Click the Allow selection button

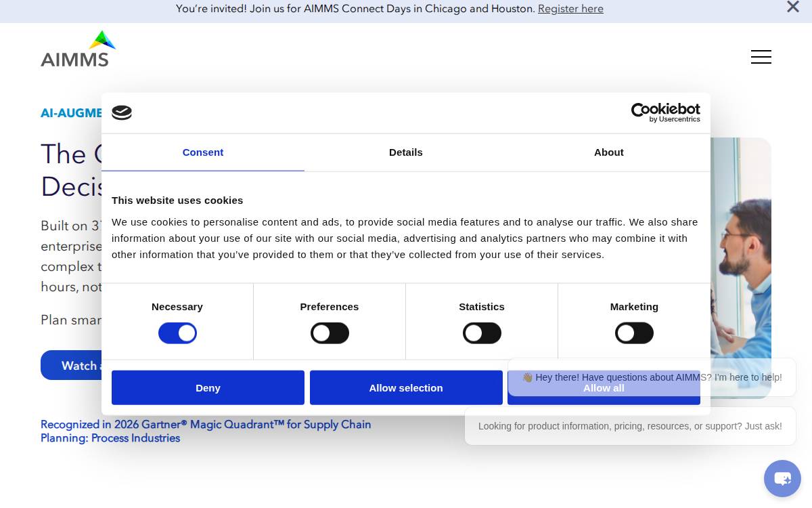click(406, 387)
